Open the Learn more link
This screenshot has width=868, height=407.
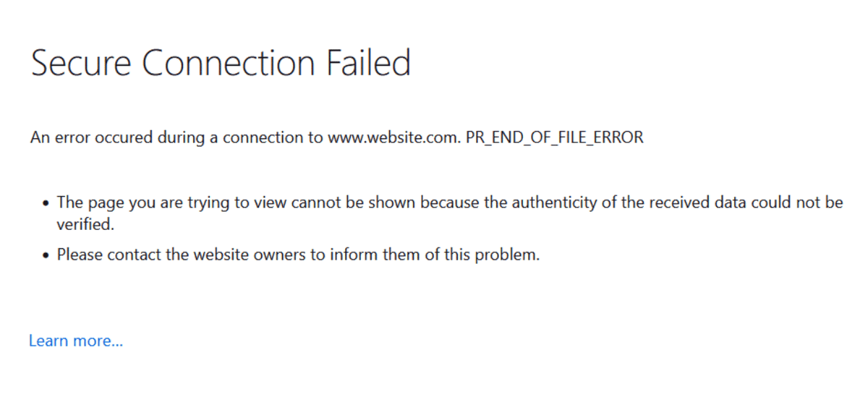point(76,340)
